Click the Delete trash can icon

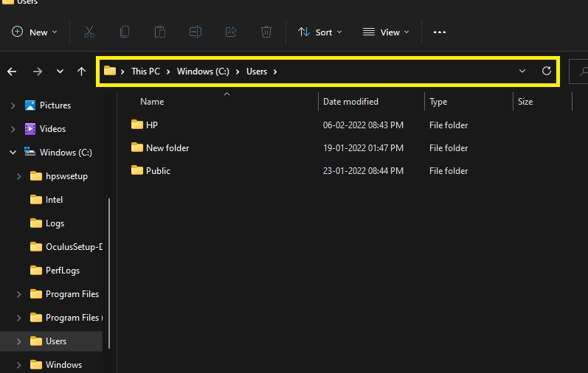[266, 32]
